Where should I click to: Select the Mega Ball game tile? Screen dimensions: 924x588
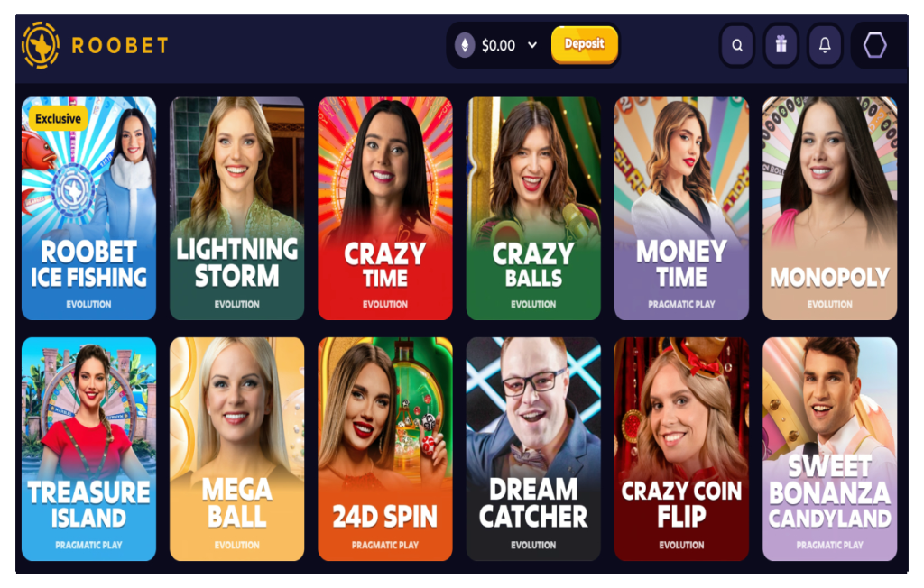[237, 449]
